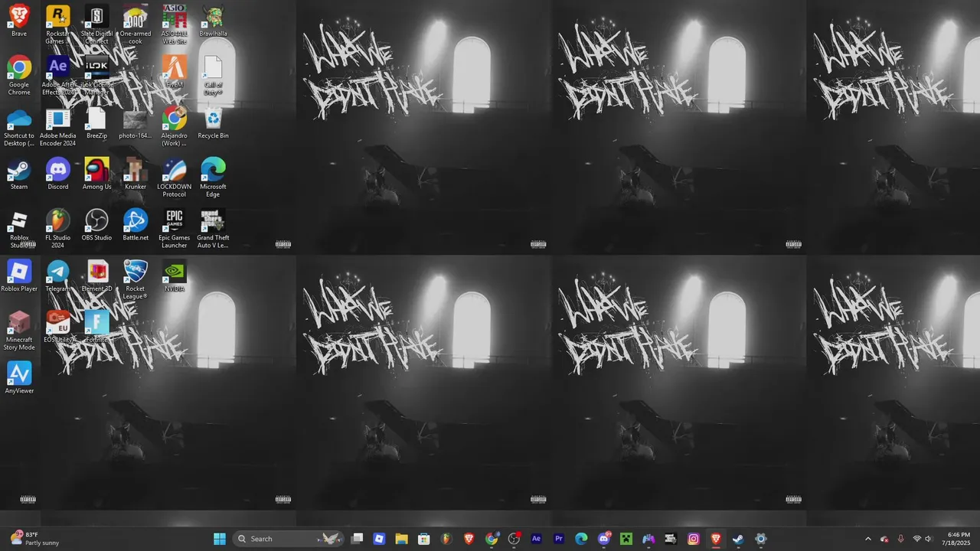Select the FiveM desktop icon
This screenshot has height=551, width=980.
pos(175,72)
